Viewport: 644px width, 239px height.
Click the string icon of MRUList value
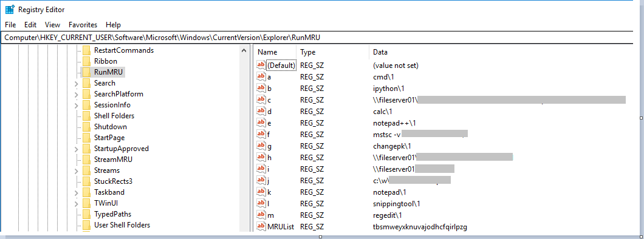click(261, 226)
